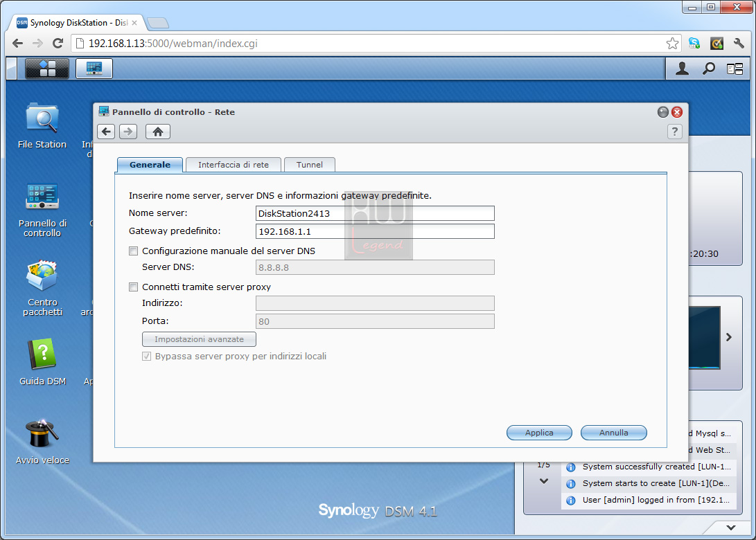Open the File Station desktop icon
756x540 pixels.
point(42,126)
